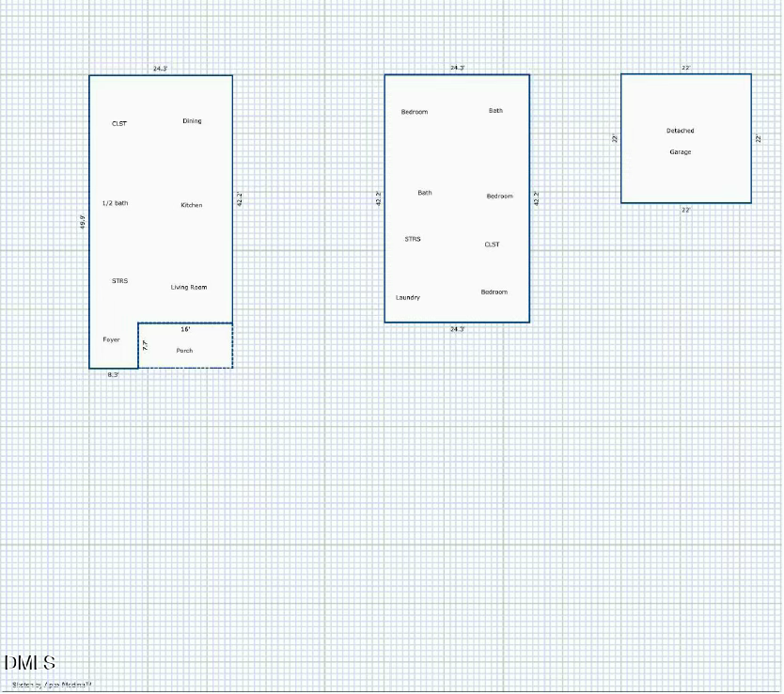The height and width of the screenshot is (694, 784).
Task: Select the Bedroom label beside Laundry
Action: (x=494, y=292)
